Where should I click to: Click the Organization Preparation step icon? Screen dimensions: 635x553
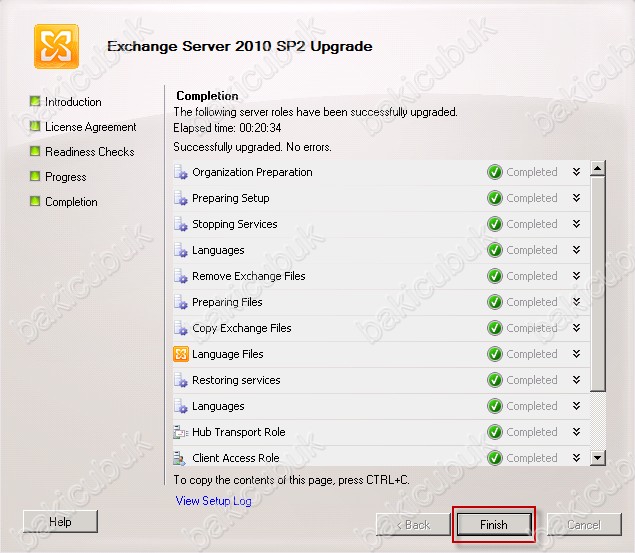[x=181, y=172]
